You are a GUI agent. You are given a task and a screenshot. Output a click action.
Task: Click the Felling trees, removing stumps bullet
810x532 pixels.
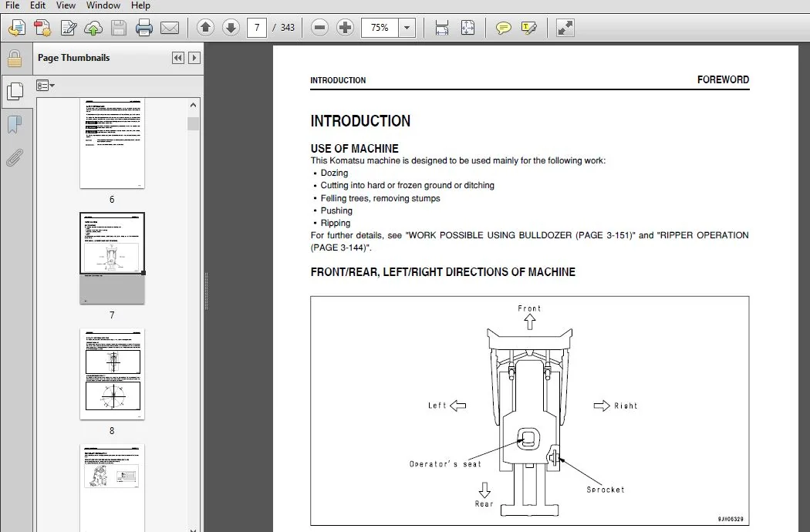coord(380,198)
